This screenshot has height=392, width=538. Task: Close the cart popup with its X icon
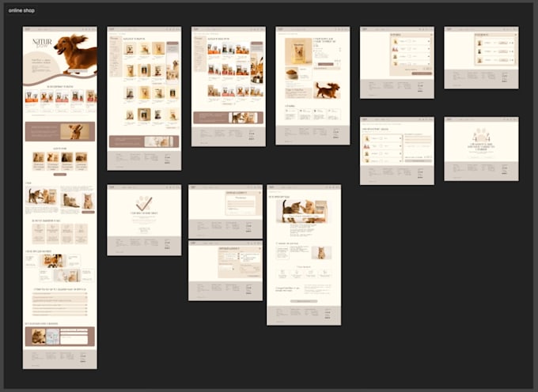431,35
